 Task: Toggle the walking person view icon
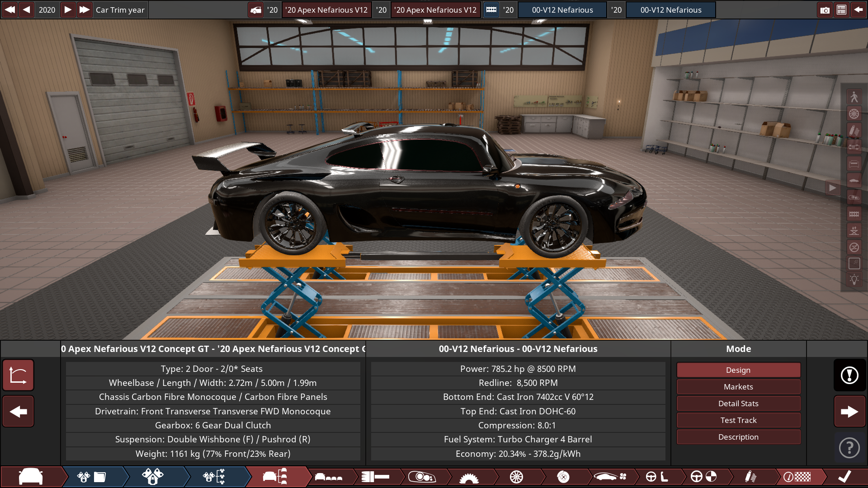tap(854, 97)
